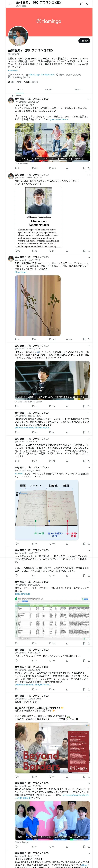This screenshot has width=98, height=868.
Task: Open the about.app-flamingo.com profile link
Action: point(42,75)
